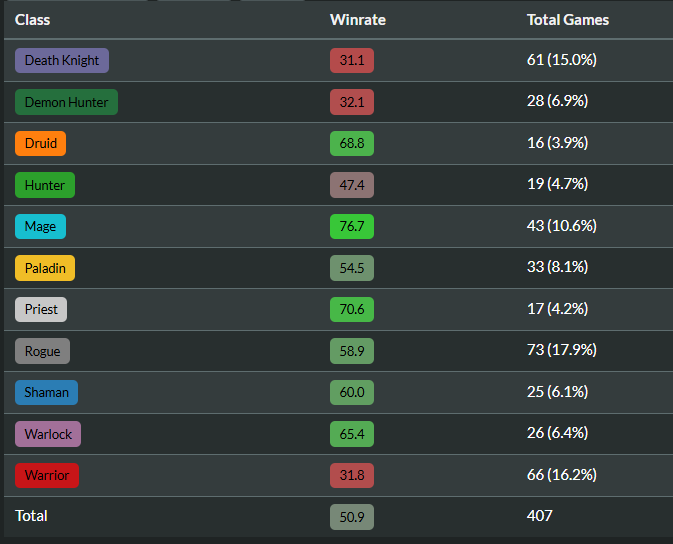Click the green Hunter class badge
This screenshot has height=544, width=673.
(45, 185)
